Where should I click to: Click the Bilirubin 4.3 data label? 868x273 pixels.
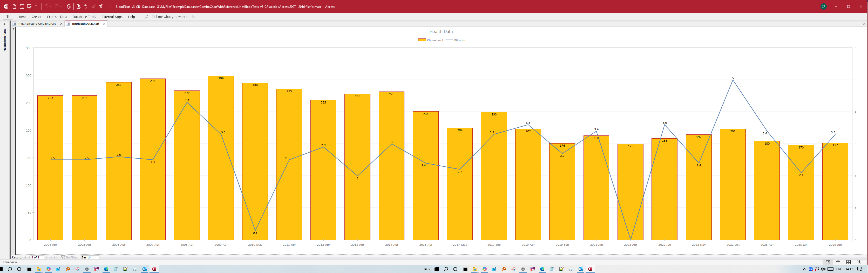[187, 100]
